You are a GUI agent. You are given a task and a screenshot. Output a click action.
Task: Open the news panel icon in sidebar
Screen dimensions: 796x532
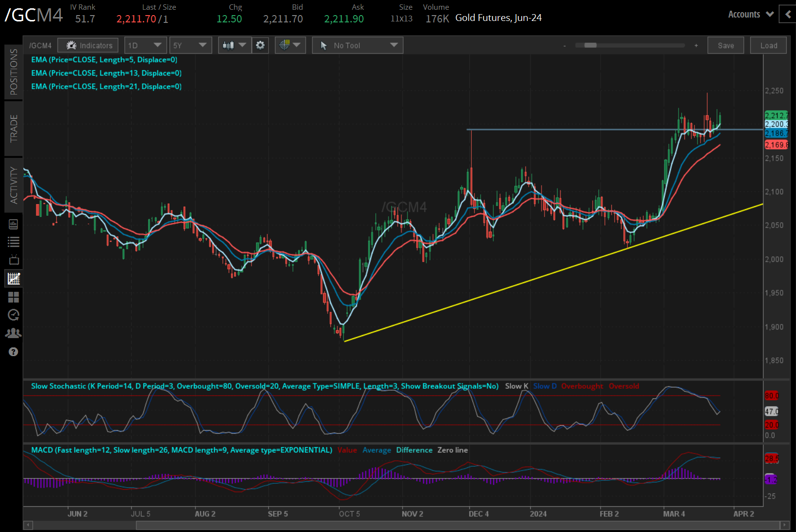13,224
